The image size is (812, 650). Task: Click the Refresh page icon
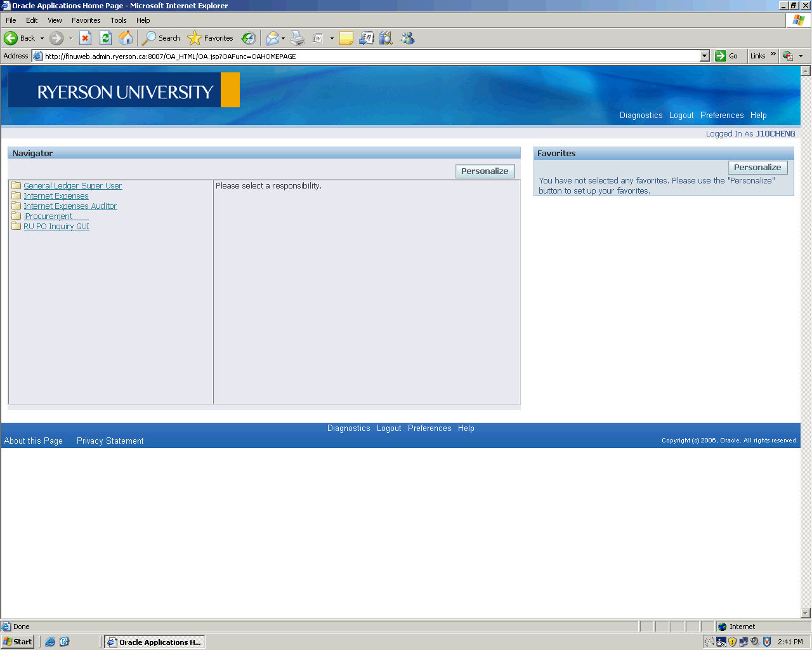(105, 38)
